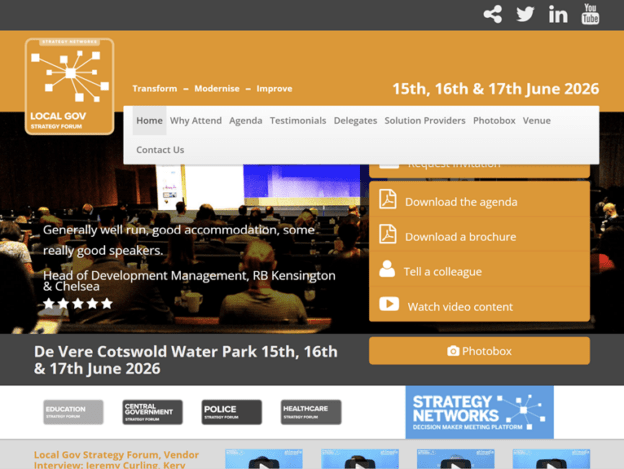
Task: Open the Police Strategy Forum badge
Action: [232, 412]
